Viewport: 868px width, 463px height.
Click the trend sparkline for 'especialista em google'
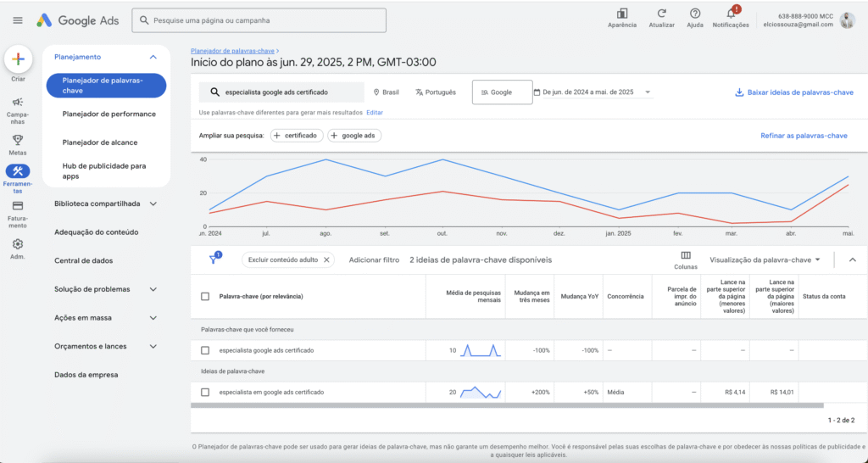(x=481, y=392)
